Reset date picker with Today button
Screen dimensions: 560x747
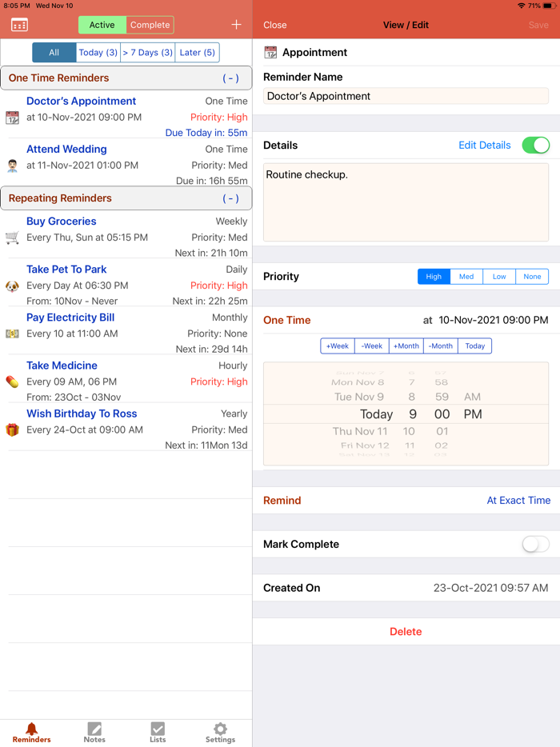pos(474,346)
